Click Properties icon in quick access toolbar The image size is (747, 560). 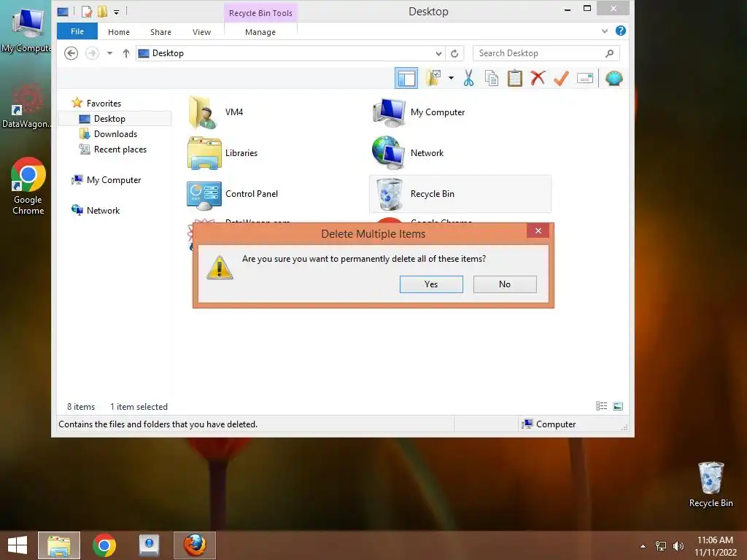tap(87, 12)
